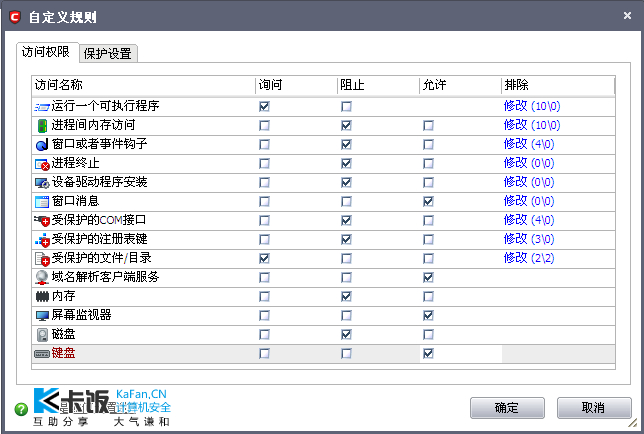
Task: Open 修改 link for 设备驱动程序安装
Action: point(529,182)
